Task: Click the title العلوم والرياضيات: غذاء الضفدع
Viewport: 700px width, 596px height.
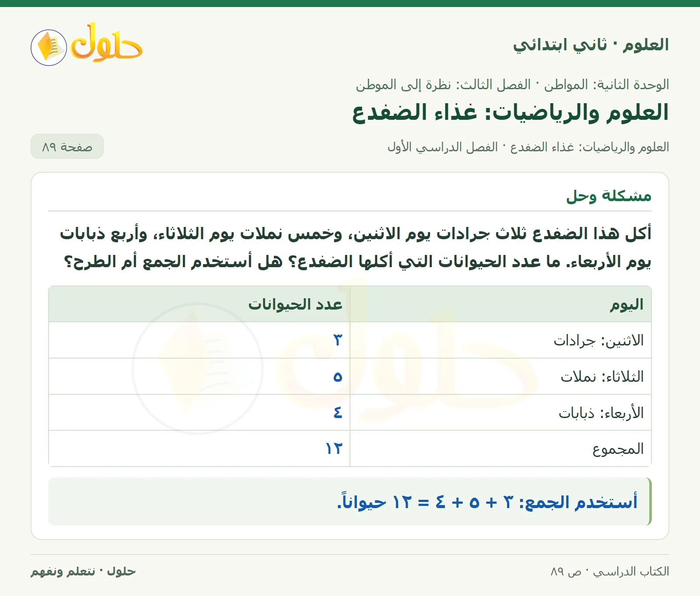Action: [510, 112]
